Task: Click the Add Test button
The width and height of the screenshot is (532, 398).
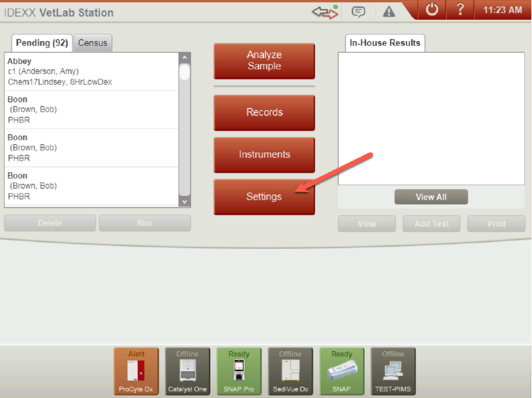Action: coord(432,224)
